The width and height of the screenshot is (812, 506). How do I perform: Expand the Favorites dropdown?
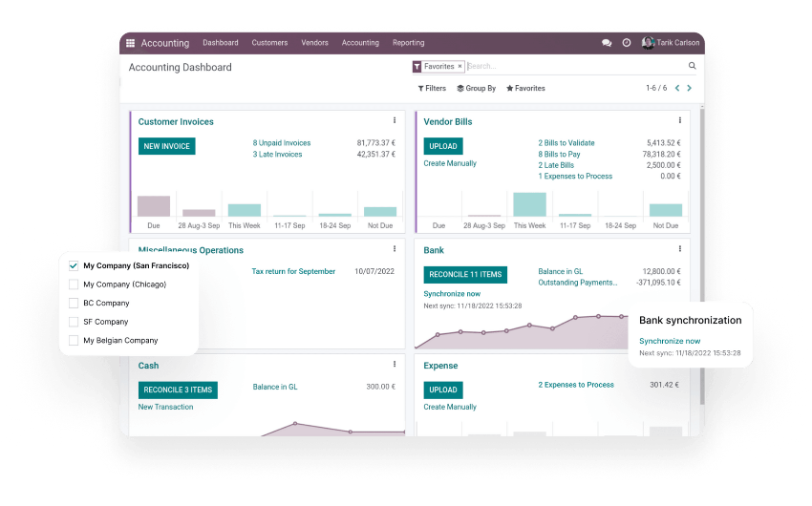tap(525, 89)
